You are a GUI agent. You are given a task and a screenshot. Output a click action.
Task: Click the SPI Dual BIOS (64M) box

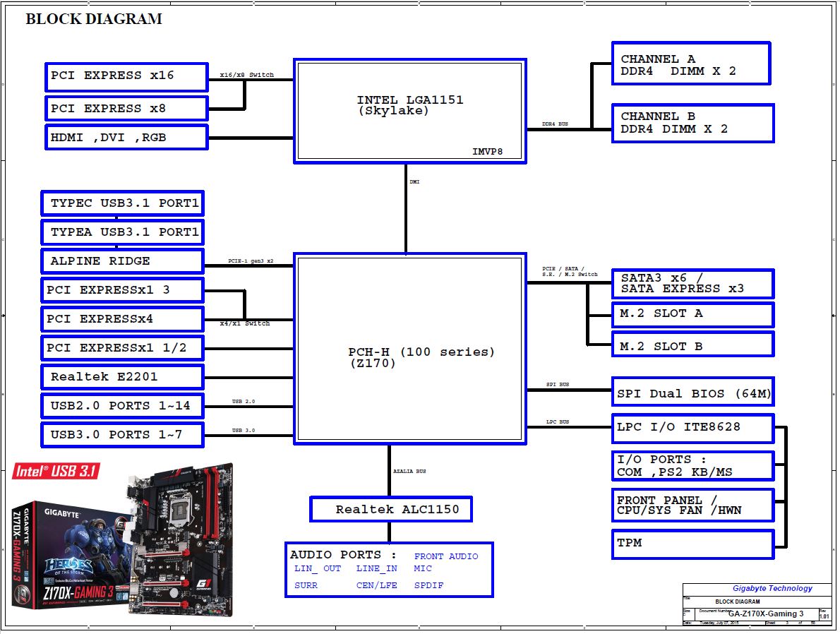pos(692,393)
